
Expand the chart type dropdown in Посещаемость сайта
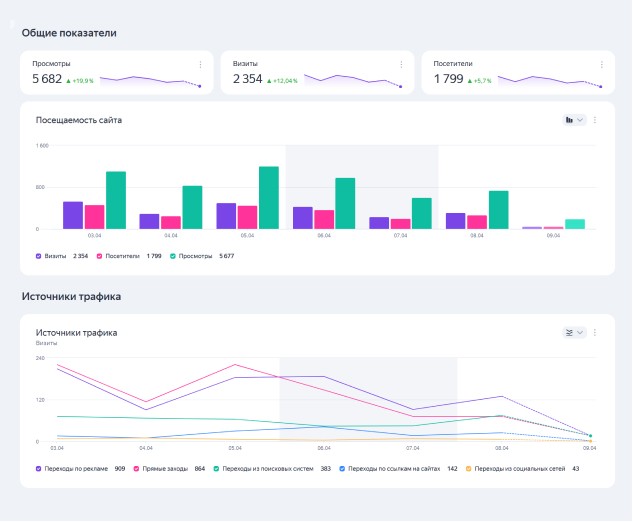(580, 120)
